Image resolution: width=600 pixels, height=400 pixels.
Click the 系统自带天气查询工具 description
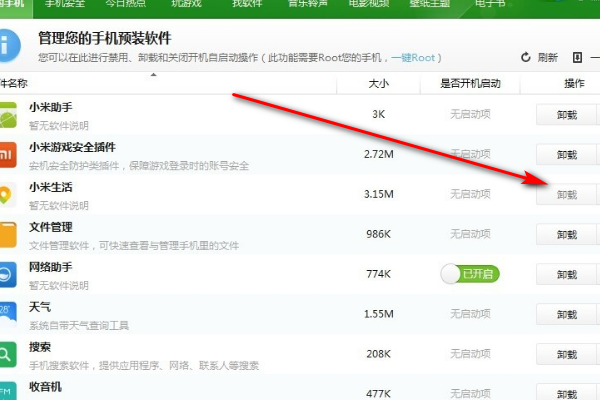pyautogui.click(x=79, y=326)
